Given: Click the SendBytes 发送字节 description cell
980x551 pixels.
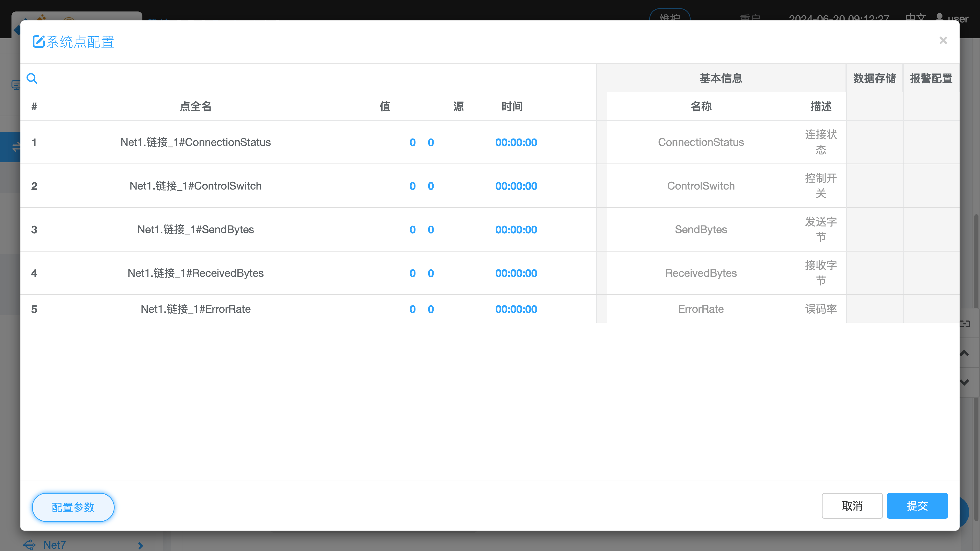Looking at the screenshot, I should (x=820, y=229).
